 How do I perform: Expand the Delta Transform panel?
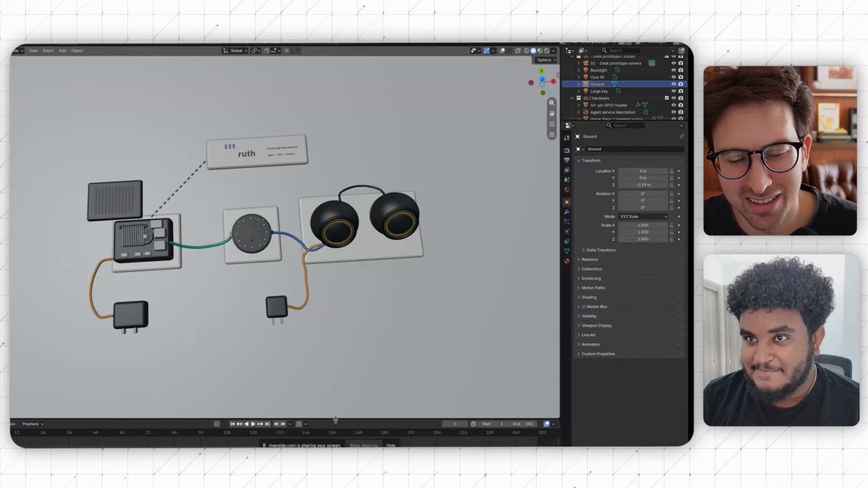click(x=600, y=250)
